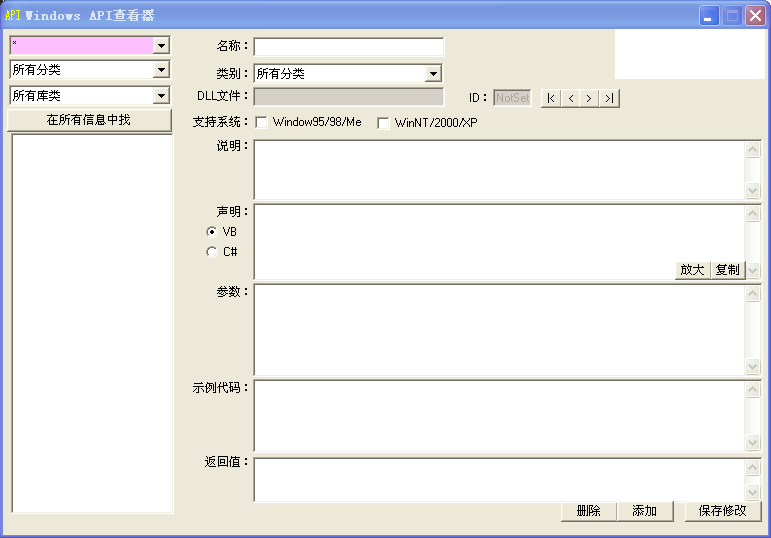Image resolution: width=771 pixels, height=538 pixels.
Task: Click the empty results list on left
Action: pos(92,324)
